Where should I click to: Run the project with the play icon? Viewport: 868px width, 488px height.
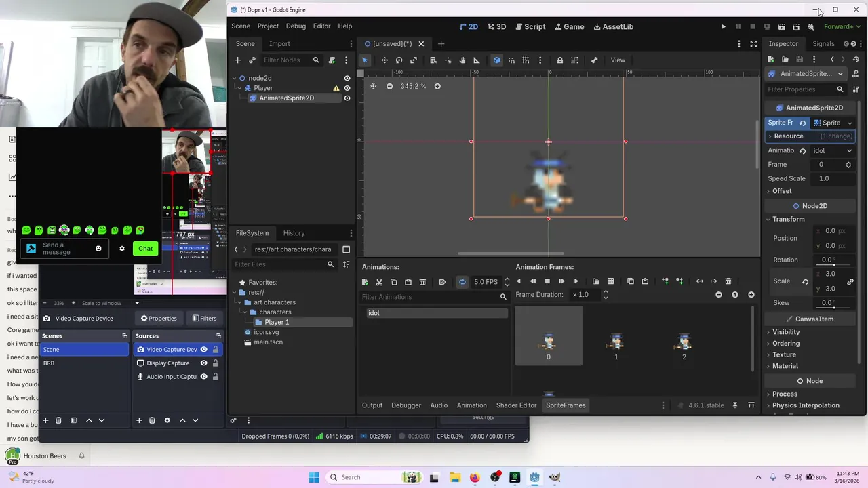point(723,27)
